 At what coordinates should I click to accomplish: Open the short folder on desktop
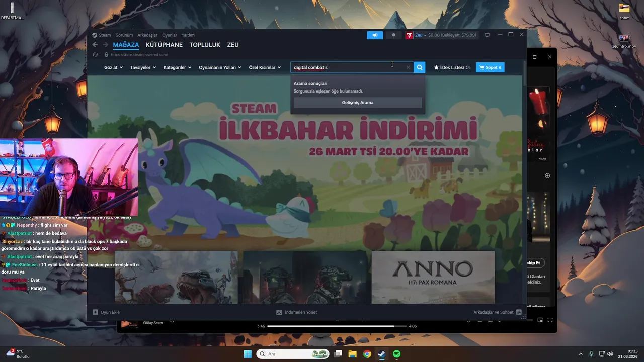(624, 12)
